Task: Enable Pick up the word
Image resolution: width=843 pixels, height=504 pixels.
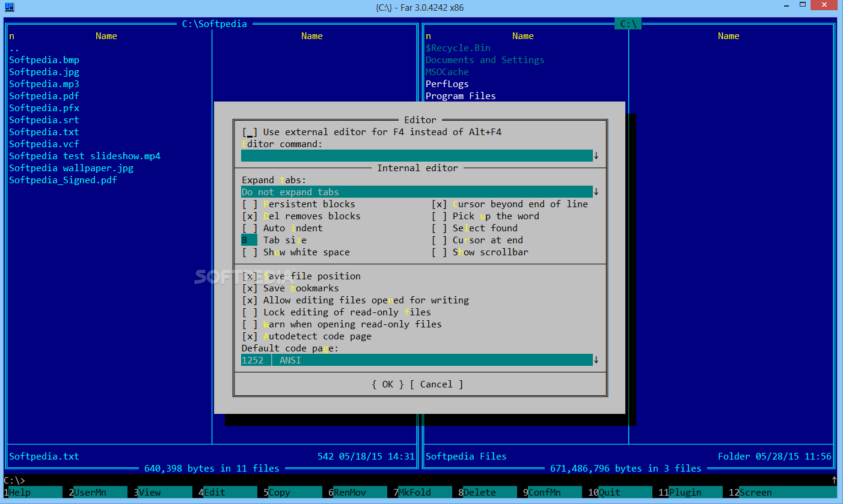Action: pos(440,216)
